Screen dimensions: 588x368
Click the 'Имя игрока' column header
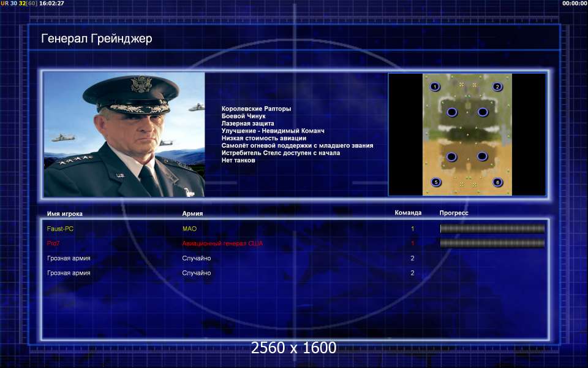point(64,213)
